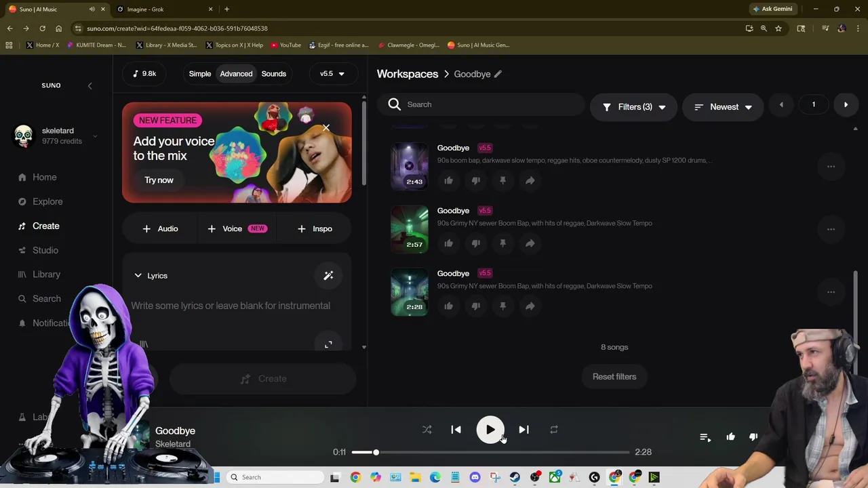Go to Studio in sidebar
Screen dimensions: 868x488
(x=45, y=250)
